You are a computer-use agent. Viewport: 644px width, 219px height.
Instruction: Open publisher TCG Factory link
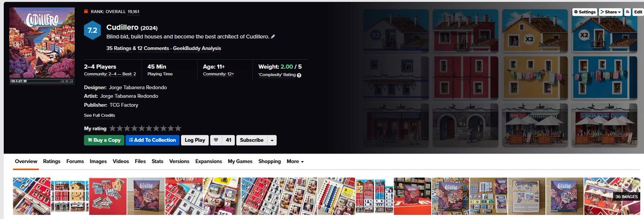(x=124, y=105)
